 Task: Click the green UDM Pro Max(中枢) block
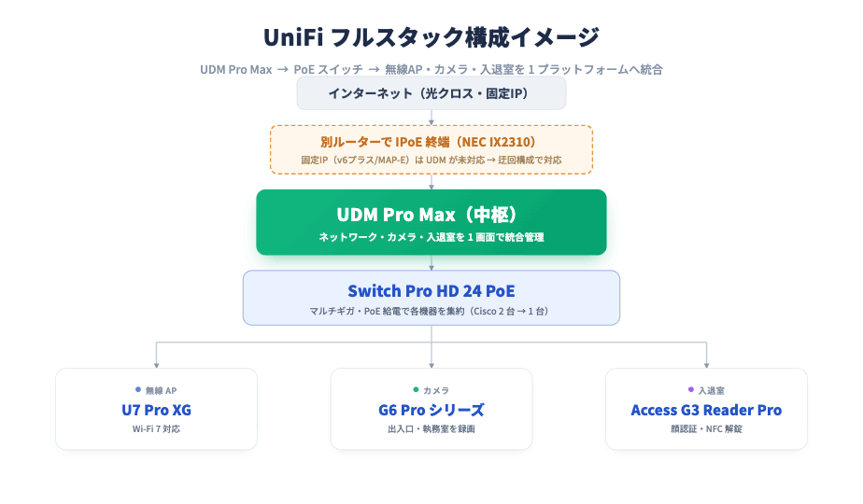click(431, 222)
